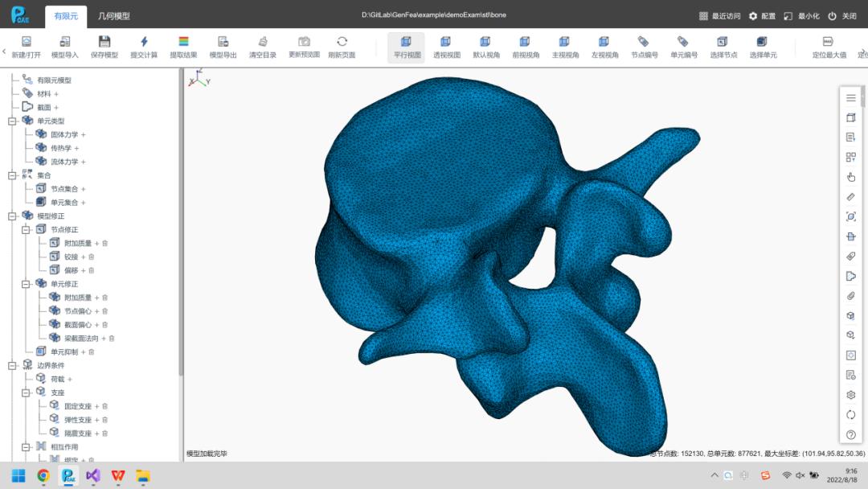Click the ruler measure icon in right sidebar
The image size is (868, 489).
click(851, 197)
